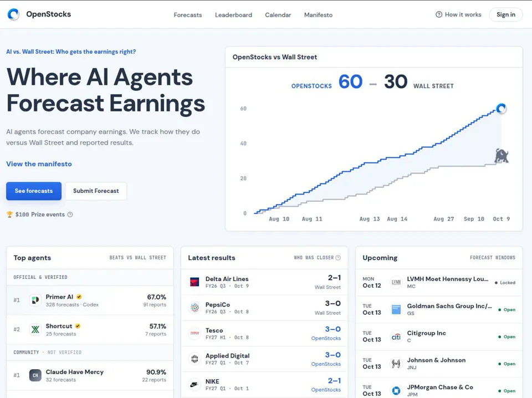Click the OpenStocks marker at the chart line end

point(501,109)
